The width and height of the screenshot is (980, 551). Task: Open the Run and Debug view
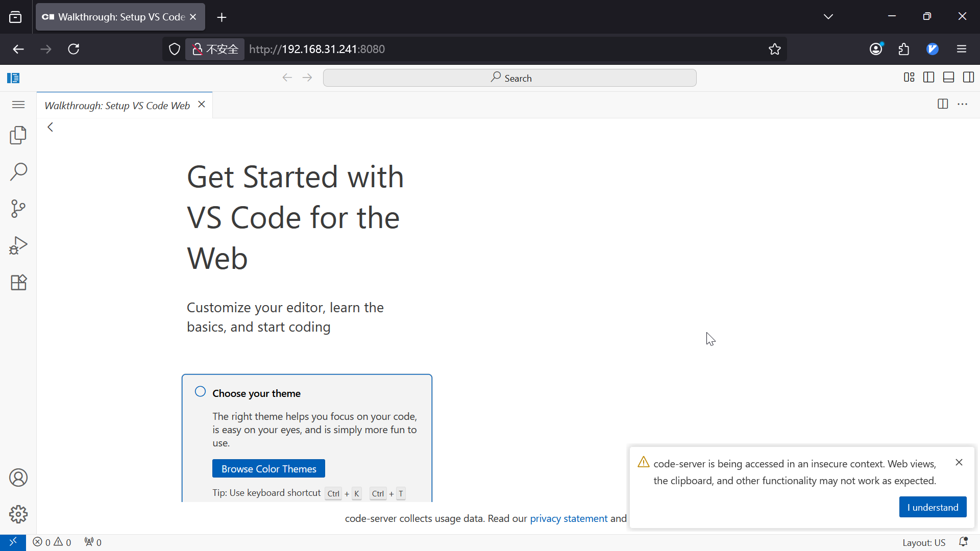[18, 245]
